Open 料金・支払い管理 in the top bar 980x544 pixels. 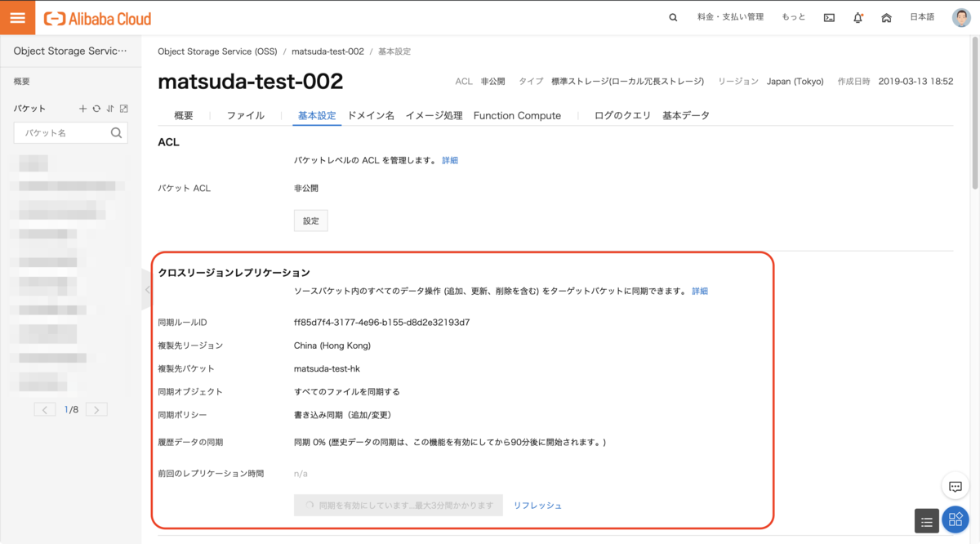(730, 17)
